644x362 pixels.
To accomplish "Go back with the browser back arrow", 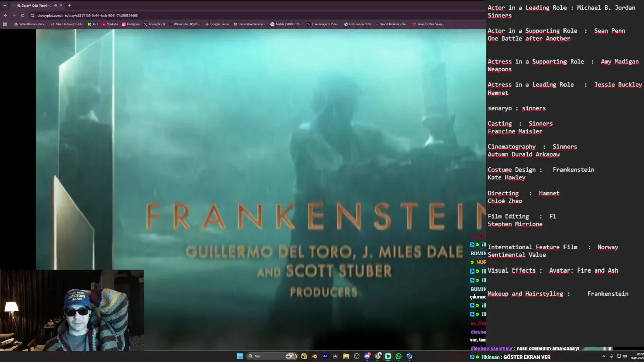I will click(x=5, y=15).
